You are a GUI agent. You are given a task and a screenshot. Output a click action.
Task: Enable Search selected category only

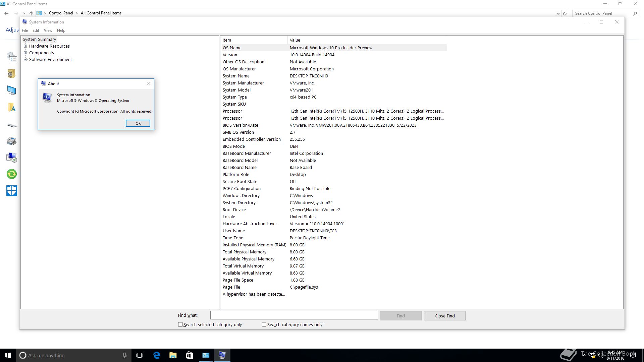click(x=180, y=324)
